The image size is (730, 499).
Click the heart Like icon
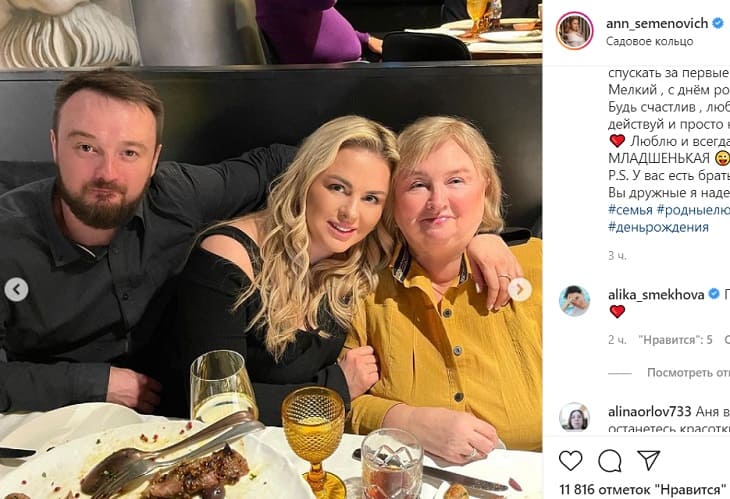tap(570, 460)
